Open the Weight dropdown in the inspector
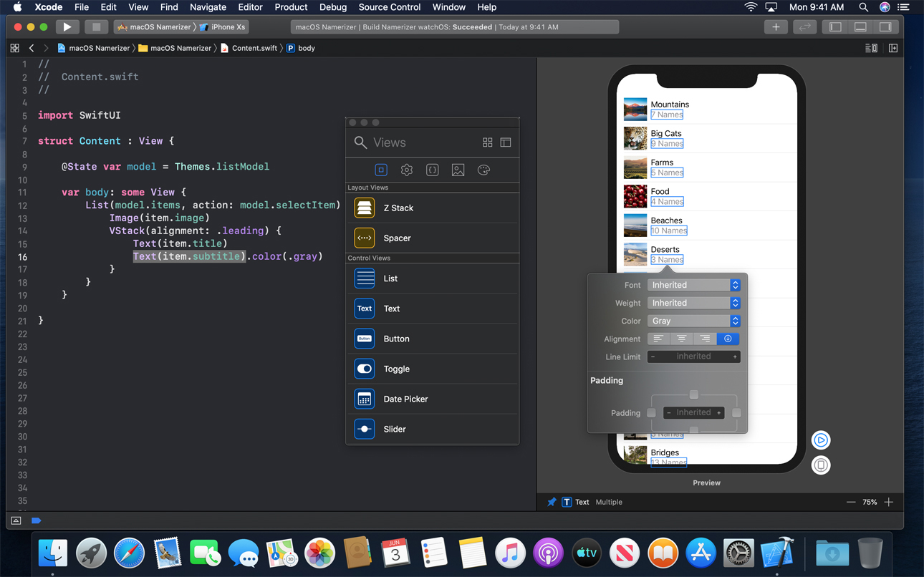The image size is (924, 577). [693, 302]
